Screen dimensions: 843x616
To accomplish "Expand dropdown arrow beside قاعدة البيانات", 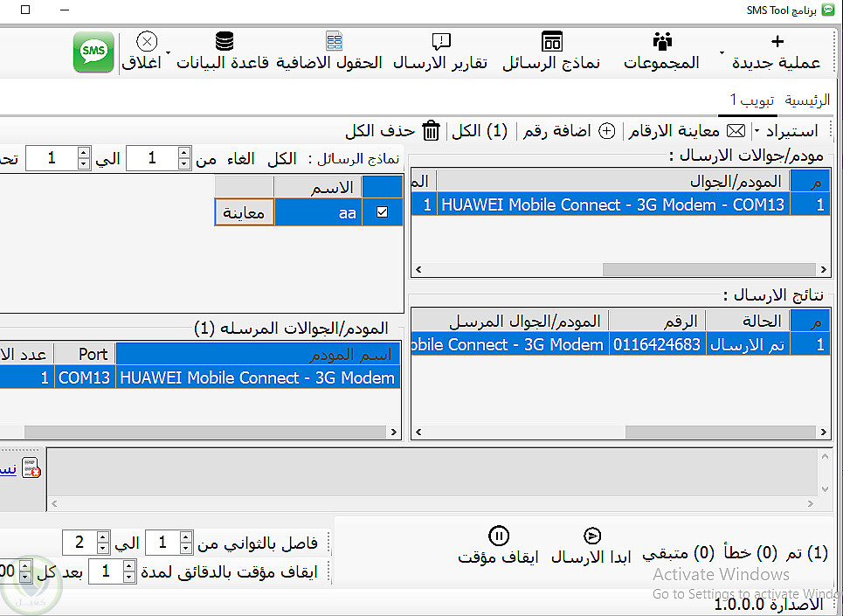I will 169,52.
